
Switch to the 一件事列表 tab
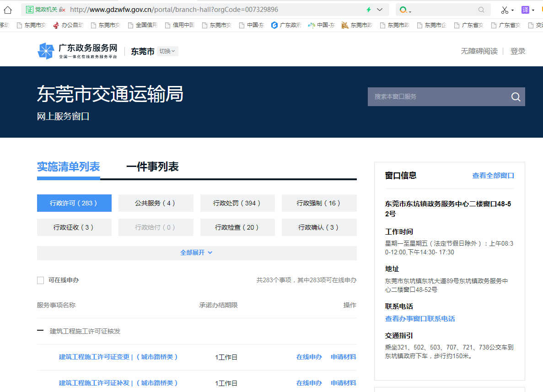[152, 167]
